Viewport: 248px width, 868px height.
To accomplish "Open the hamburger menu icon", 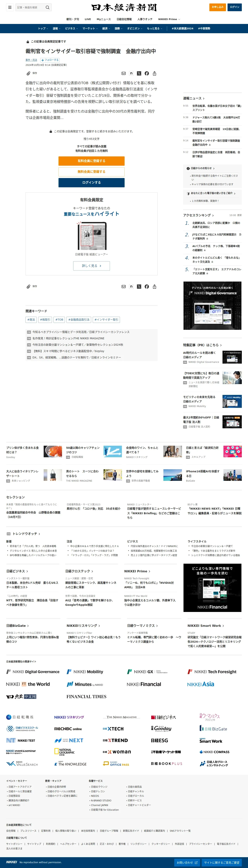I will tap(10, 7).
